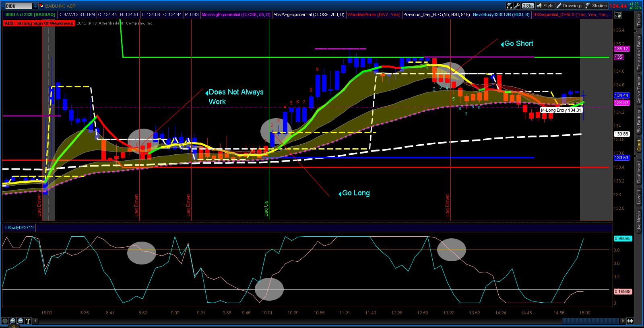This screenshot has width=644, height=328.
Task: Click the BIDU 5 d 233t [NASDAQ] label
Action: pyautogui.click(x=30, y=15)
